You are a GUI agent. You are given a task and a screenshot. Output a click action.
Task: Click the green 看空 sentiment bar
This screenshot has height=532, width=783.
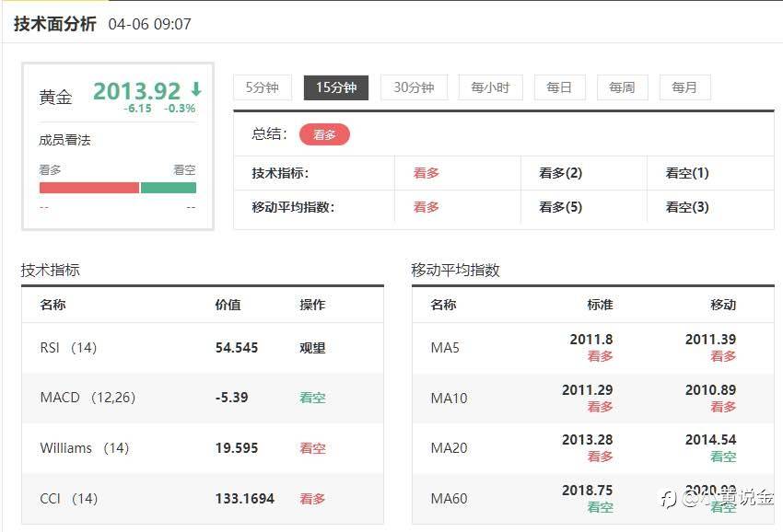[168, 188]
